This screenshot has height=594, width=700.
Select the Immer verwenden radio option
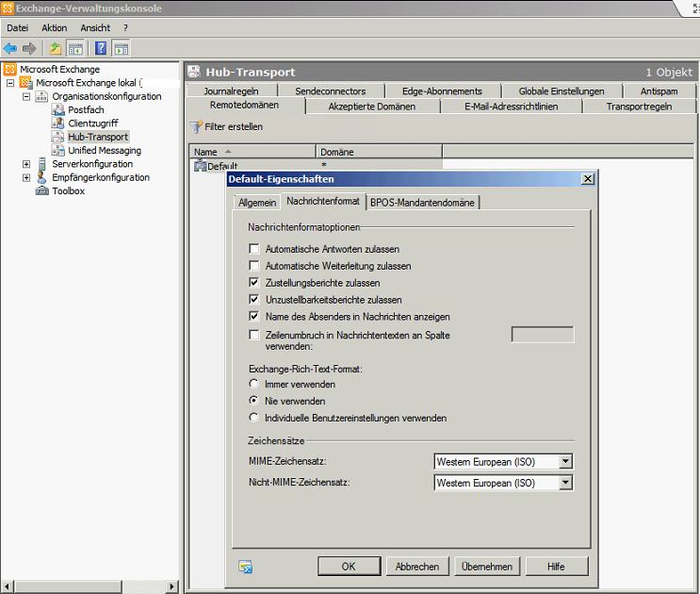[x=254, y=384]
